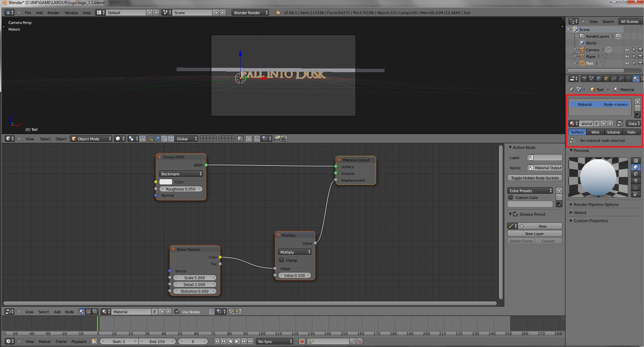This screenshot has width=644, height=347.
Task: Switch to Halo material type tab
Action: [x=631, y=132]
